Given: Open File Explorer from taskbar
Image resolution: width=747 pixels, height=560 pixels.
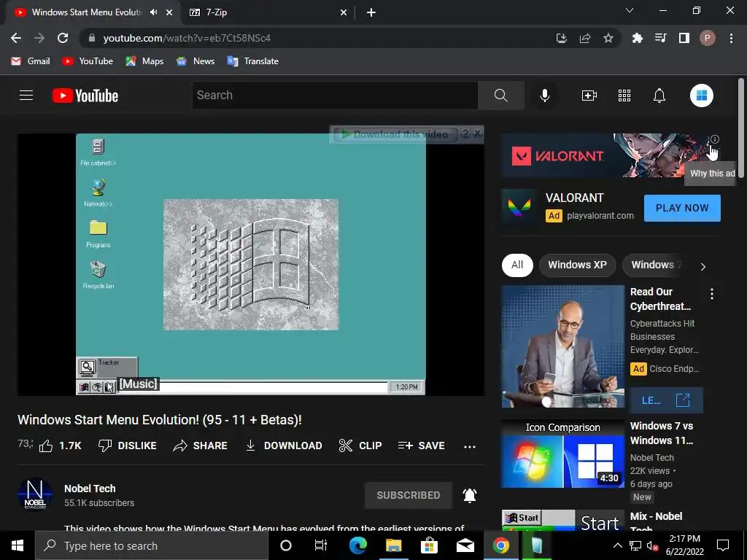Looking at the screenshot, I should pyautogui.click(x=393, y=545).
